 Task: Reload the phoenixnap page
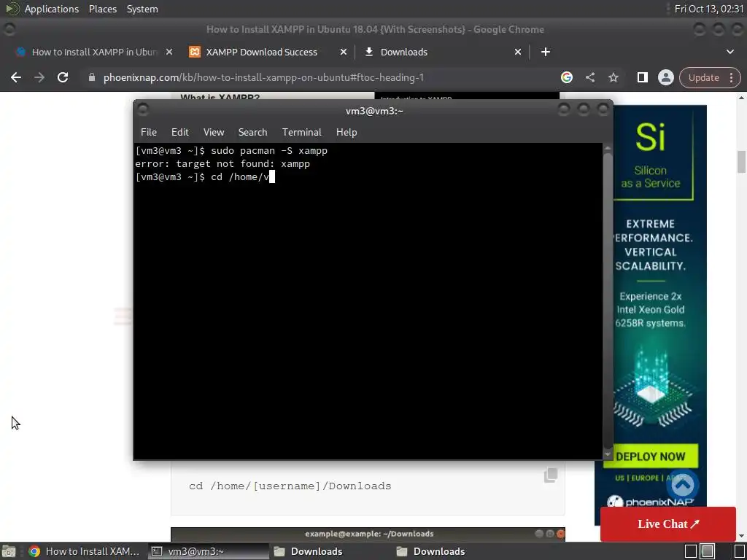pos(63,77)
